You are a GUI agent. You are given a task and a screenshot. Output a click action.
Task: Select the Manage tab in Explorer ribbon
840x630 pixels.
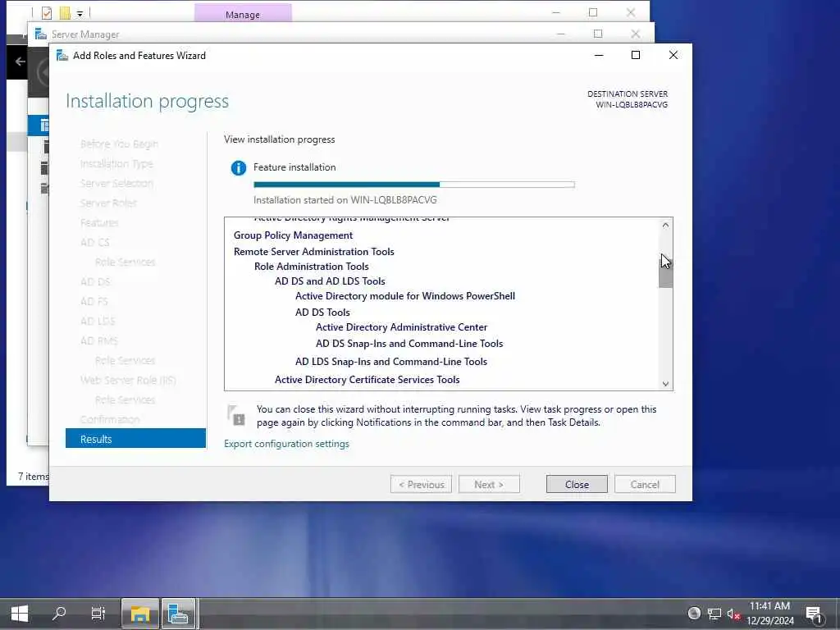(243, 14)
